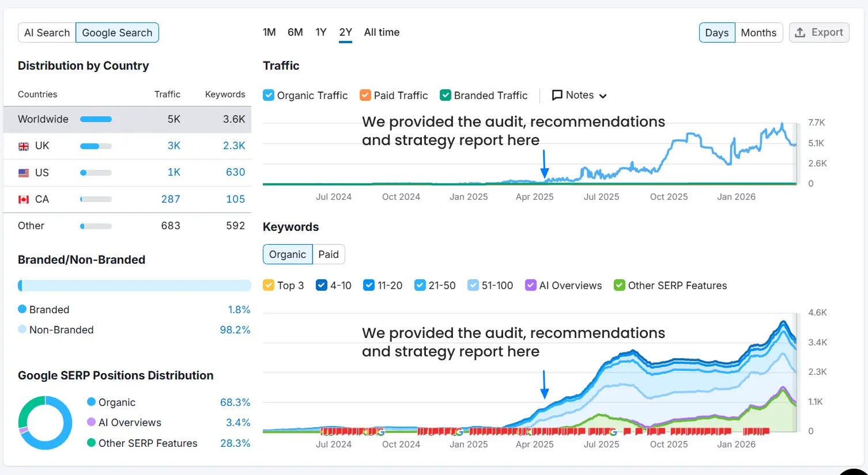Click the blue Organic legend dot
868x475 pixels.
tap(91, 402)
